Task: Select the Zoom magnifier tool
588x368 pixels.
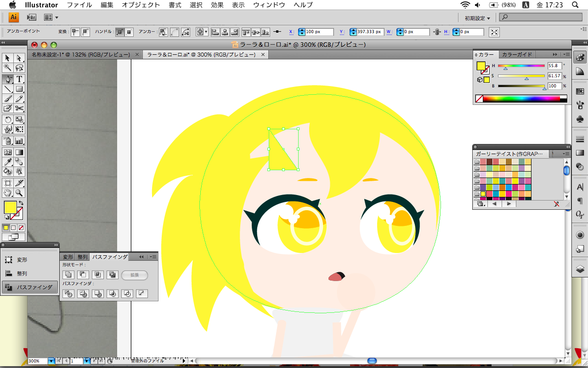Action: pyautogui.click(x=19, y=193)
